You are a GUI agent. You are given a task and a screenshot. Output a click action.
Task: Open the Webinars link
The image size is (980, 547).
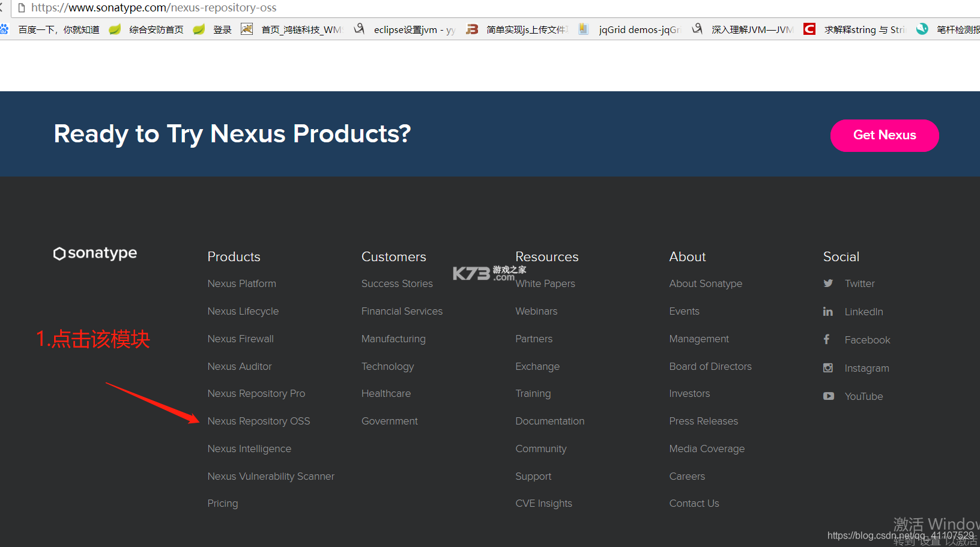536,311
